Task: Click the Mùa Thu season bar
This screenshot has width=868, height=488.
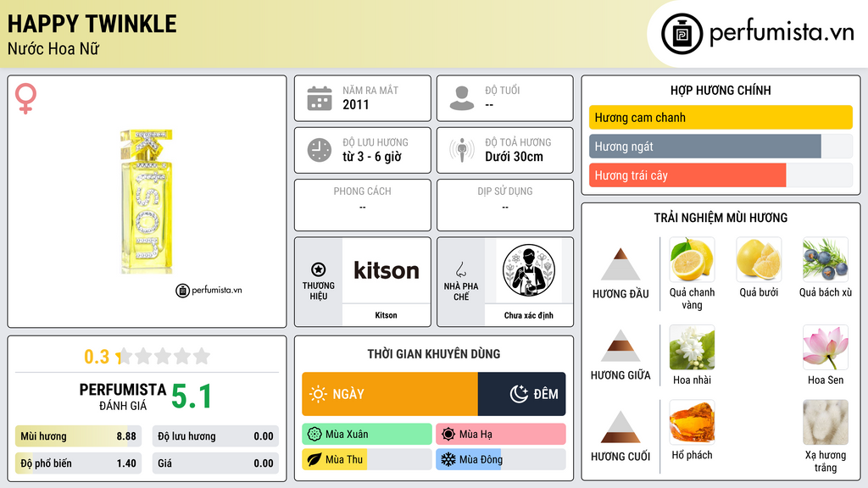Action: click(x=367, y=459)
